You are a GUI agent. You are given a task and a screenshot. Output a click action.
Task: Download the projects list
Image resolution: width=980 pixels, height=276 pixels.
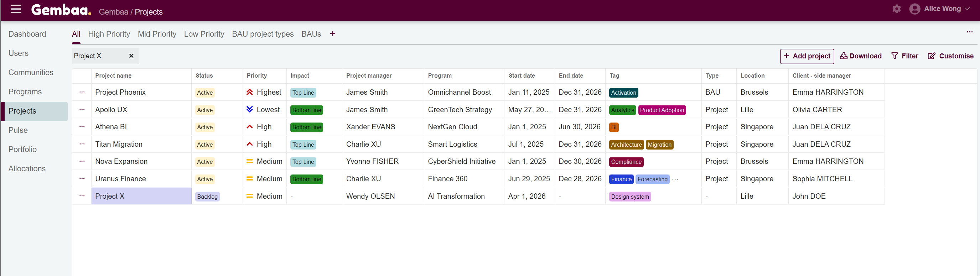pos(861,56)
